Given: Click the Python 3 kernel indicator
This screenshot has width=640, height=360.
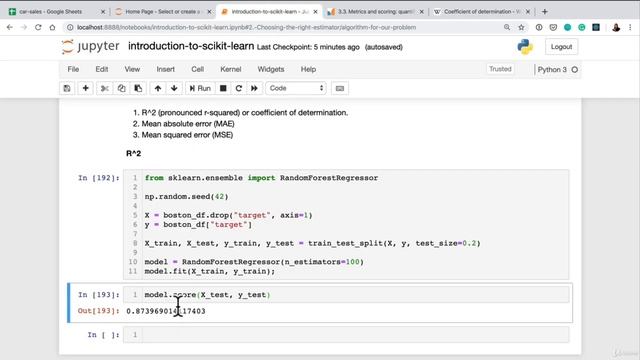Looking at the screenshot, I should tap(558, 69).
